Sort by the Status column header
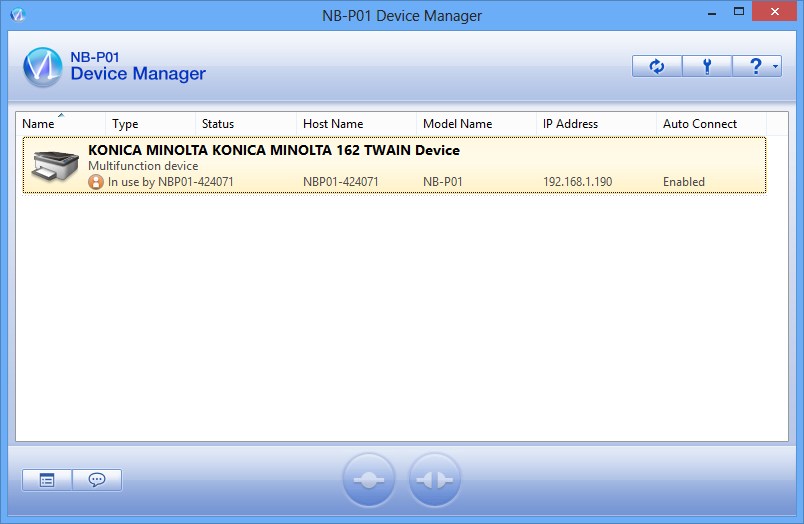 point(246,124)
